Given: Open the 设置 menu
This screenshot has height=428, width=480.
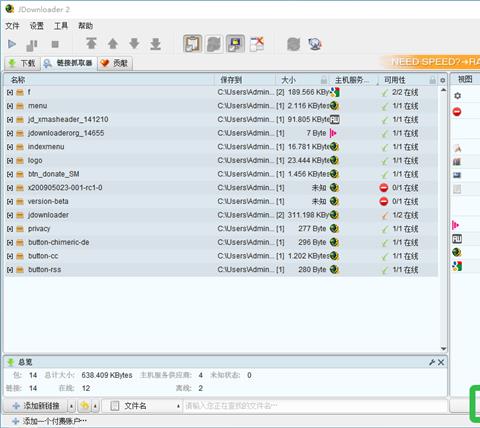Looking at the screenshot, I should coord(37,26).
